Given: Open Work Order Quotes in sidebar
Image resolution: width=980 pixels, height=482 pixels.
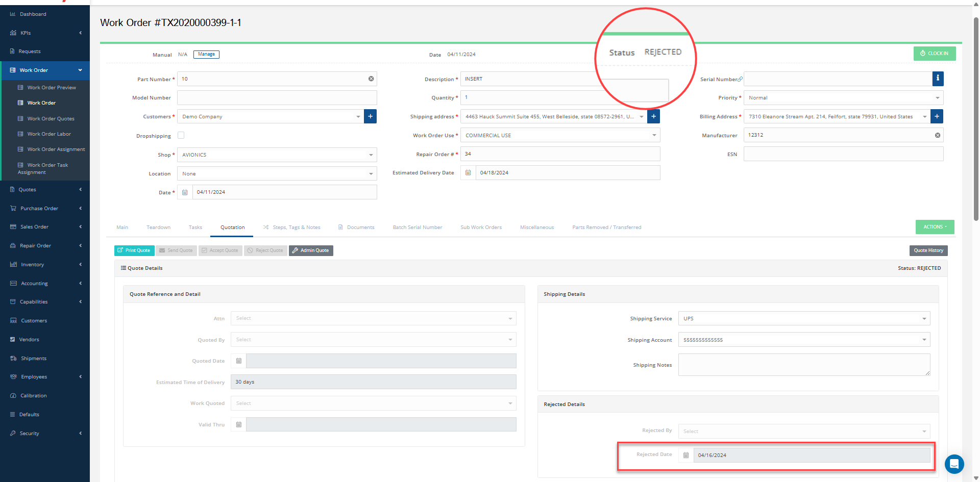Looking at the screenshot, I should point(51,118).
